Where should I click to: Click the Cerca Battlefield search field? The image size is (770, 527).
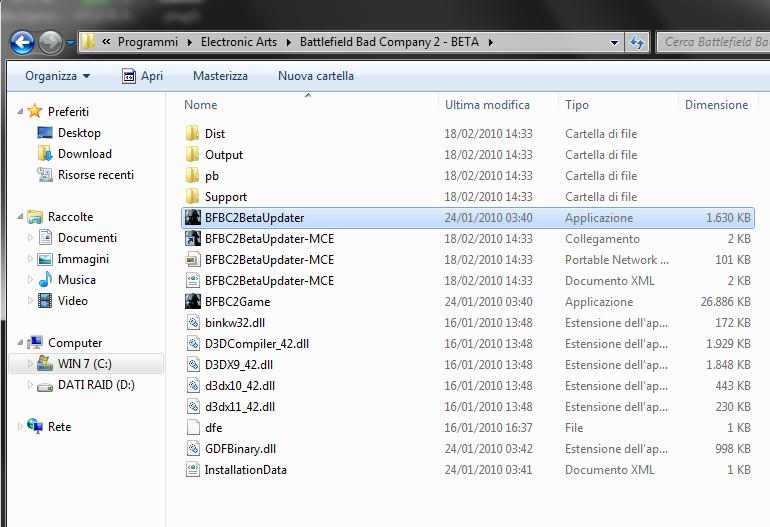[x=714, y=42]
